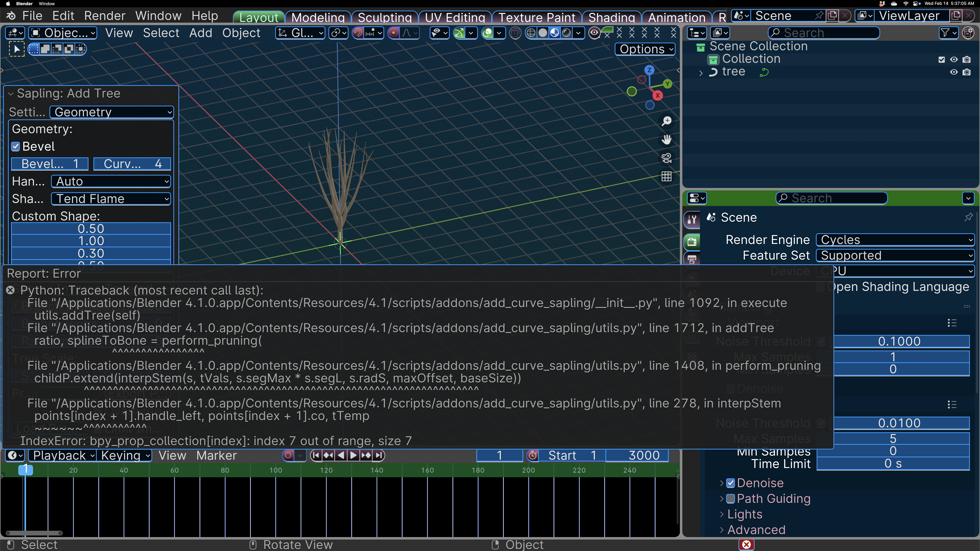Open the Render Engine Cycles dropdown

click(895, 240)
